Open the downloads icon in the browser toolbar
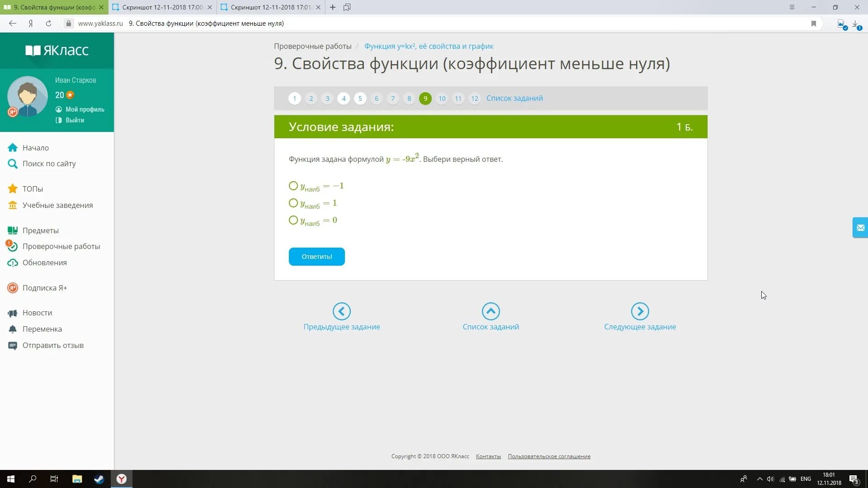 click(x=856, y=23)
